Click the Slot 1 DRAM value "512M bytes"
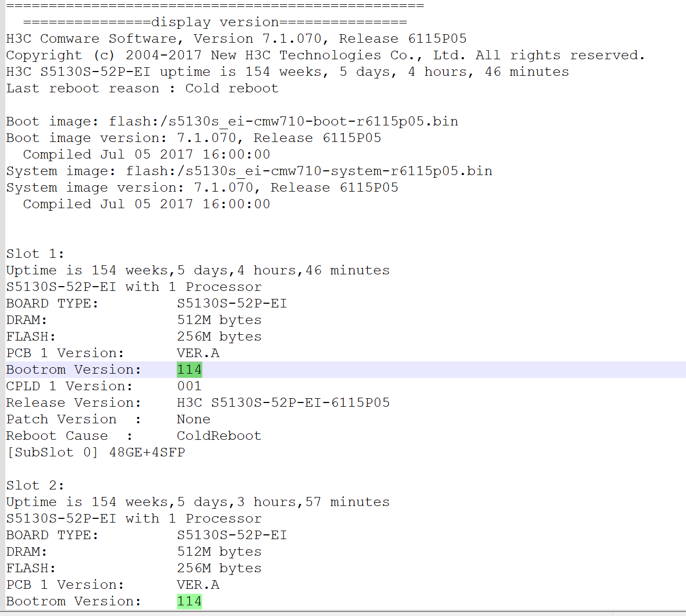Viewport: 686px width, 616px height. pyautogui.click(x=219, y=320)
